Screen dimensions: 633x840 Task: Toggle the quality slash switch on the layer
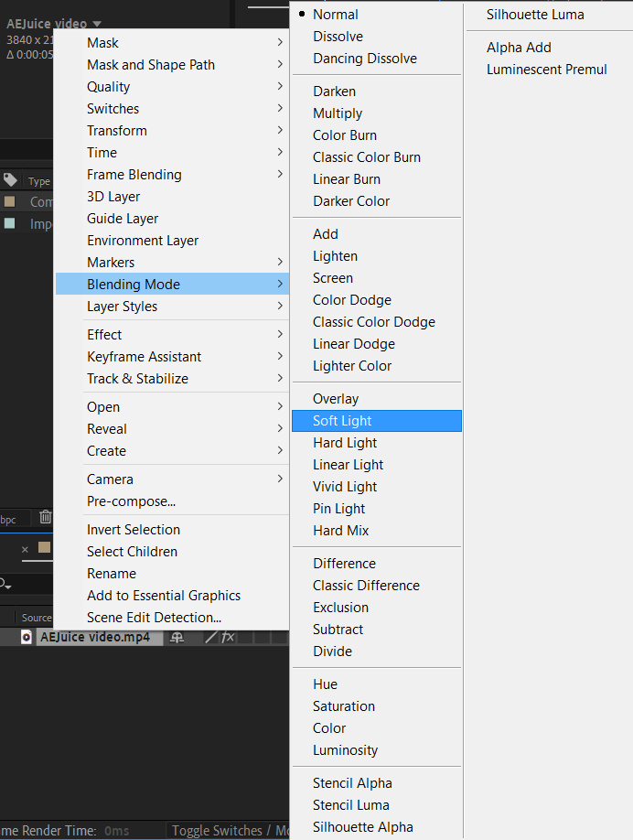tap(210, 637)
